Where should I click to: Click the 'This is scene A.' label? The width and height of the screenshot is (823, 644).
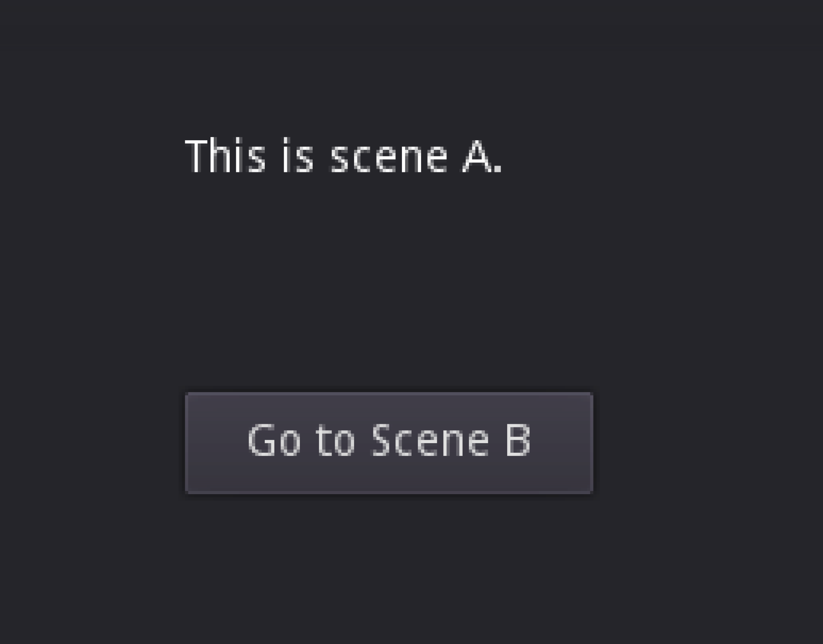(x=343, y=156)
